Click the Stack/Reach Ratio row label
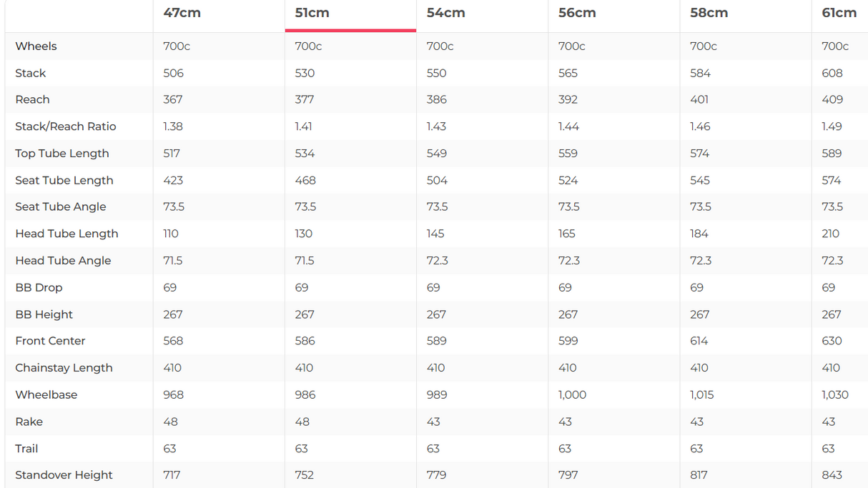The image size is (868, 488). pyautogui.click(x=65, y=126)
